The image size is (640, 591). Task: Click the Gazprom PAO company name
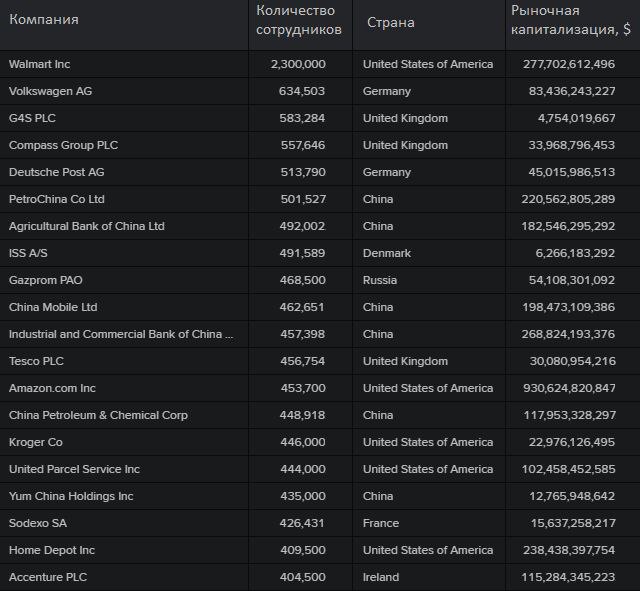coord(46,280)
